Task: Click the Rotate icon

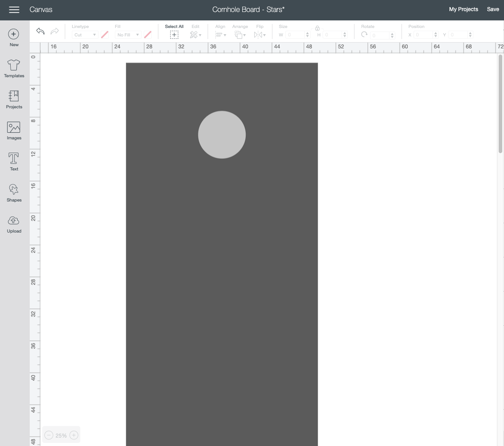Action: pos(364,35)
